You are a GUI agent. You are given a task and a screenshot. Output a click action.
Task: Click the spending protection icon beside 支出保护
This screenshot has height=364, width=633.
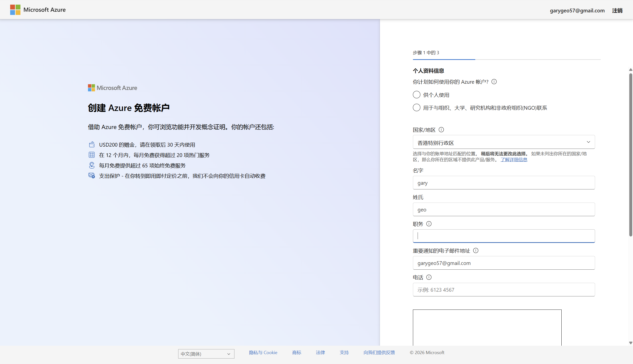[x=92, y=176]
